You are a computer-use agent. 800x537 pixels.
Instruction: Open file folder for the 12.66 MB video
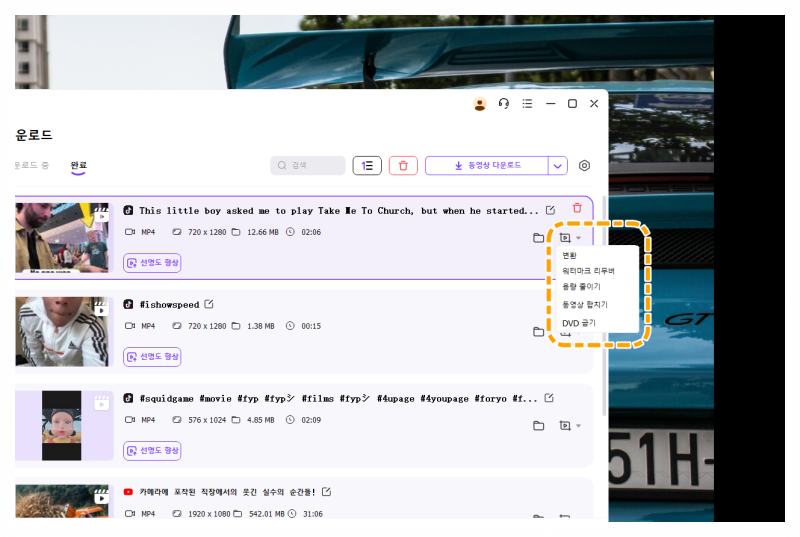538,238
